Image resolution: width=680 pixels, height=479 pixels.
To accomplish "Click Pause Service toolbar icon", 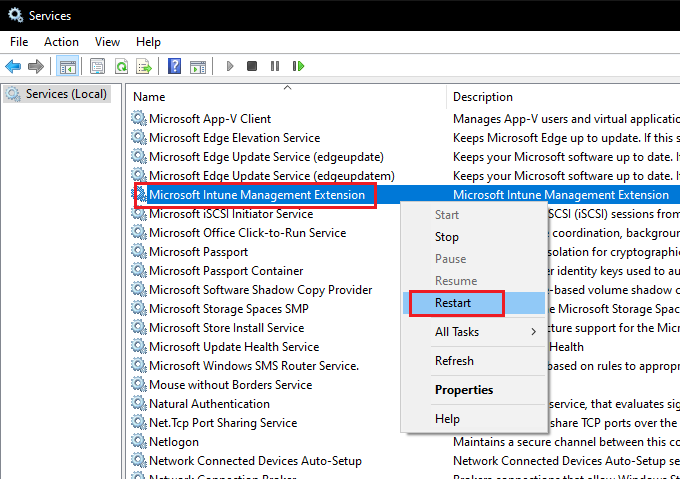I will (x=275, y=66).
